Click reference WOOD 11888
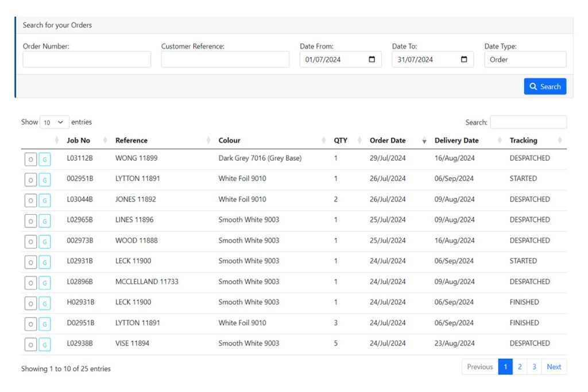Image resolution: width=588 pixels, height=392 pixels. (x=136, y=240)
